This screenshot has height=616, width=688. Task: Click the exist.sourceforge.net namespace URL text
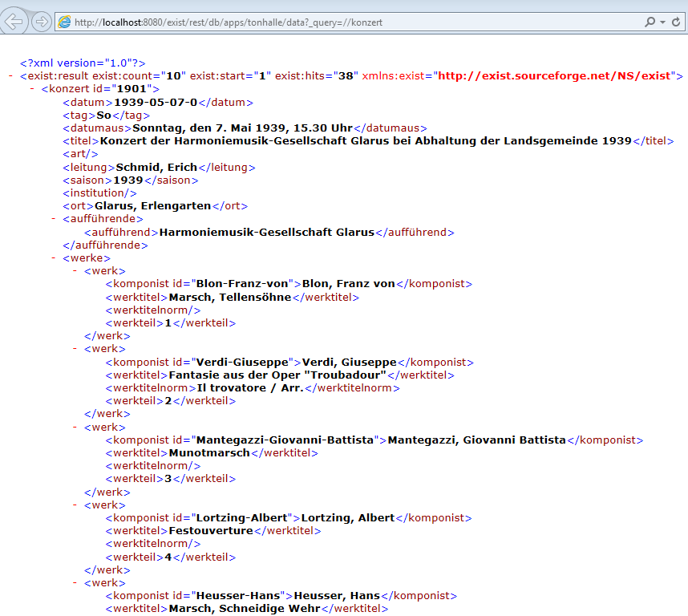click(x=554, y=76)
